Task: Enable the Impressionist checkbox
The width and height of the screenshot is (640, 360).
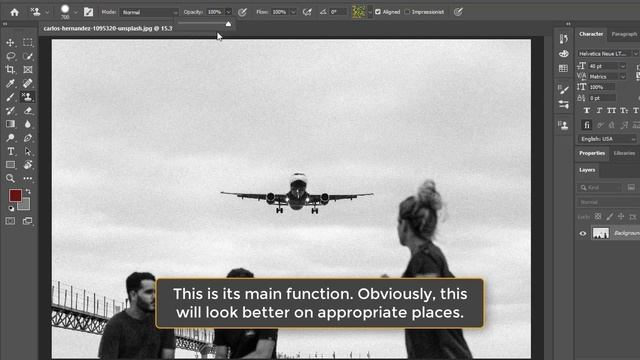Action: pyautogui.click(x=407, y=12)
